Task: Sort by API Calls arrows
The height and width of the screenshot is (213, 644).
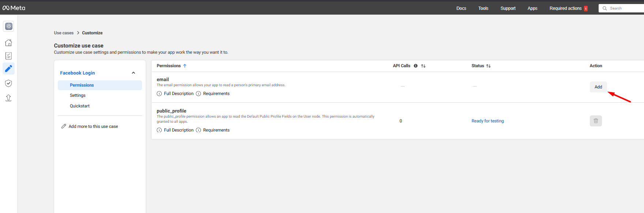Action: 423,66
